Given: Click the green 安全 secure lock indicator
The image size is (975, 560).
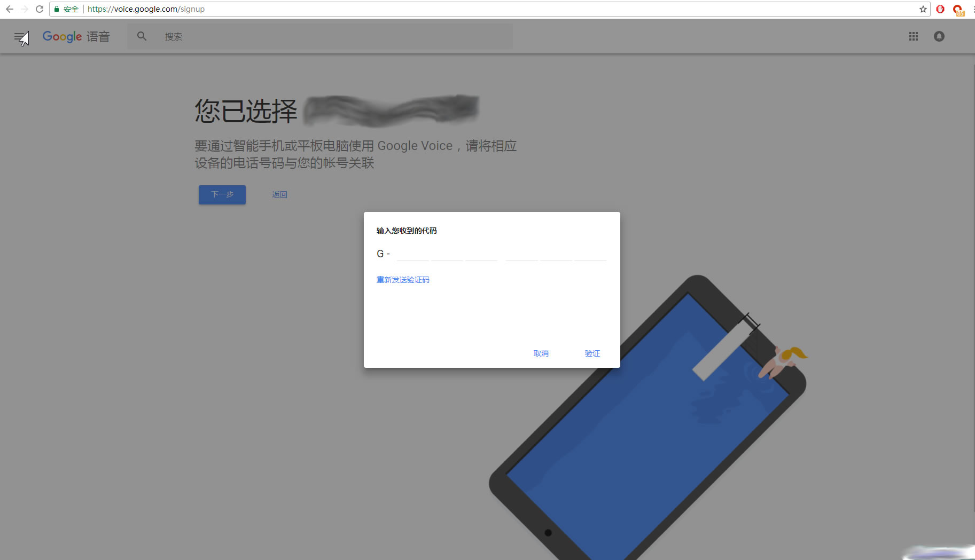Looking at the screenshot, I should [x=66, y=9].
